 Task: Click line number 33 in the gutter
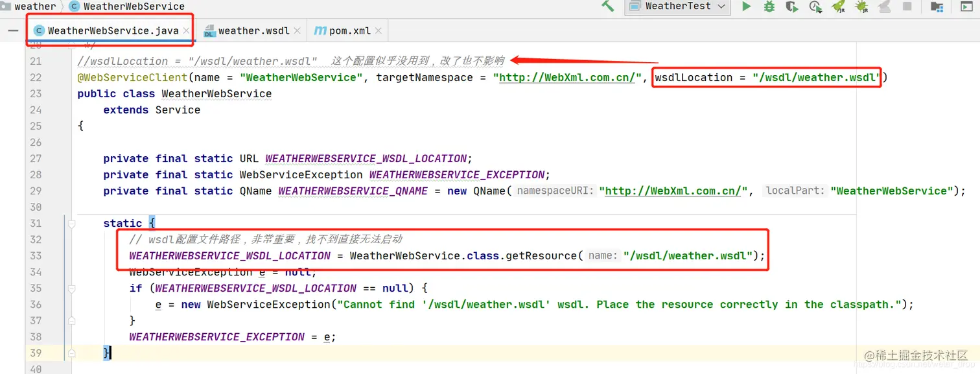point(35,255)
